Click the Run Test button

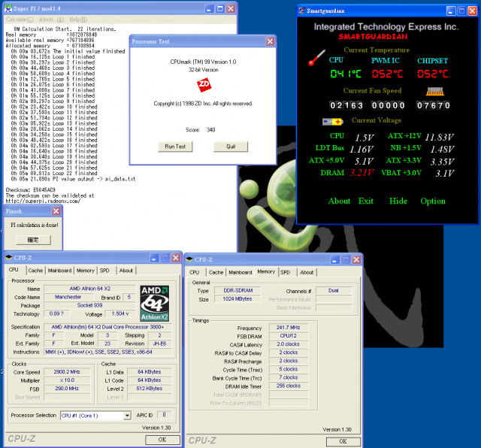[x=175, y=147]
